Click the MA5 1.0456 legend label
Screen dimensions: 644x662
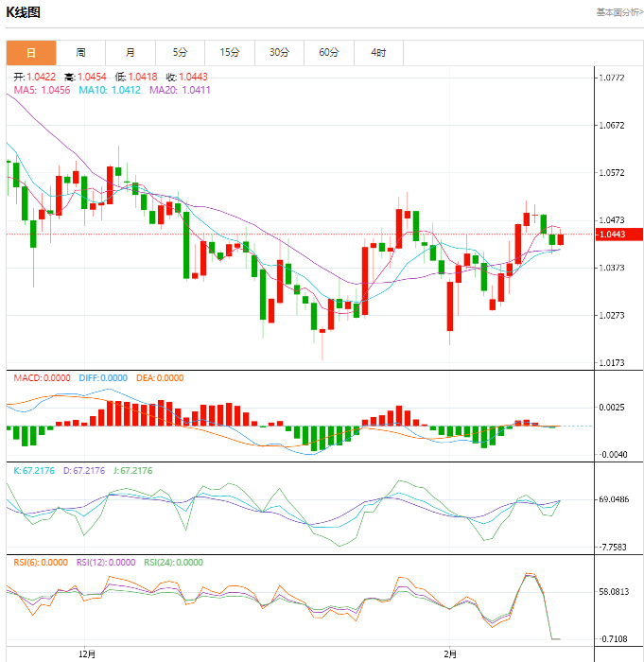tap(42, 90)
